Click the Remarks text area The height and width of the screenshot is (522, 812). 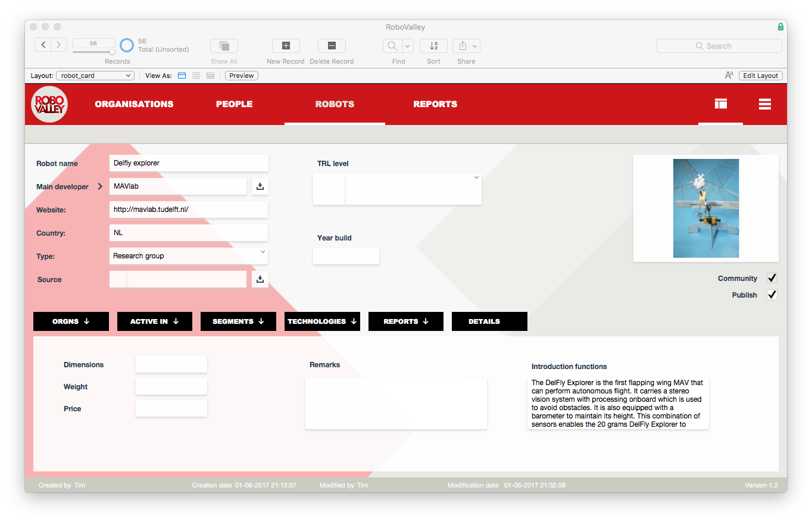pos(396,403)
